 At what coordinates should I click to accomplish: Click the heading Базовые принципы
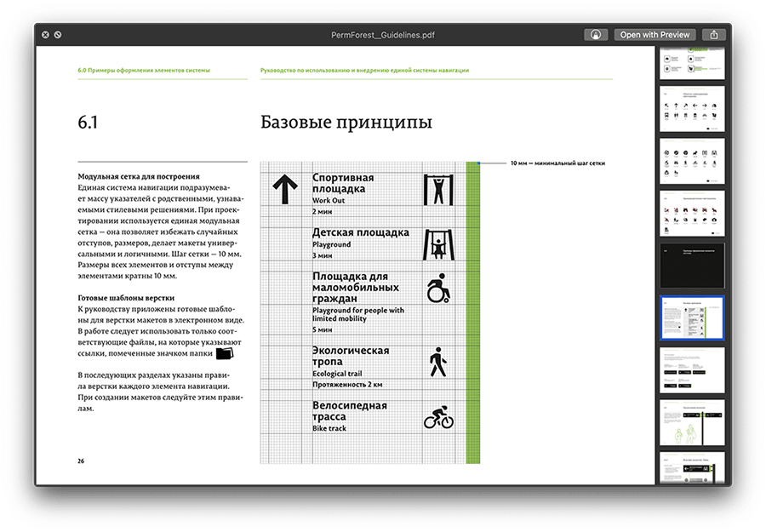tap(346, 123)
